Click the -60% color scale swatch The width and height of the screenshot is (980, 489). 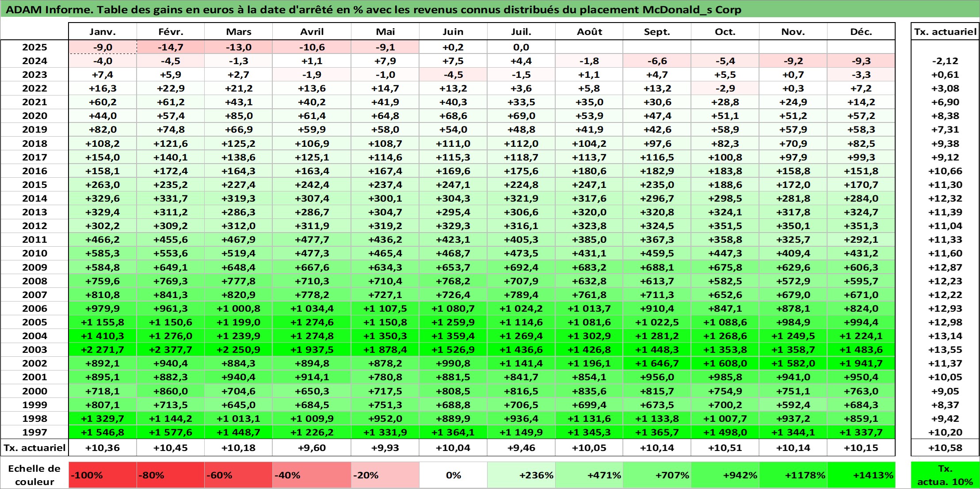pos(238,475)
